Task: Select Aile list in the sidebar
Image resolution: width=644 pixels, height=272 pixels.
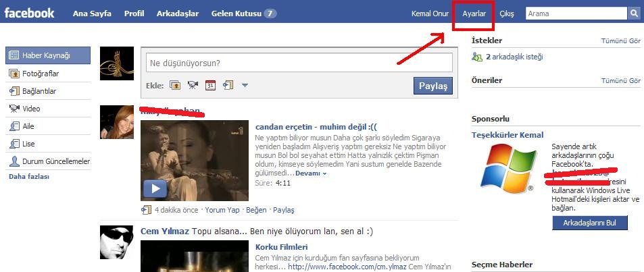Action: coord(48,126)
